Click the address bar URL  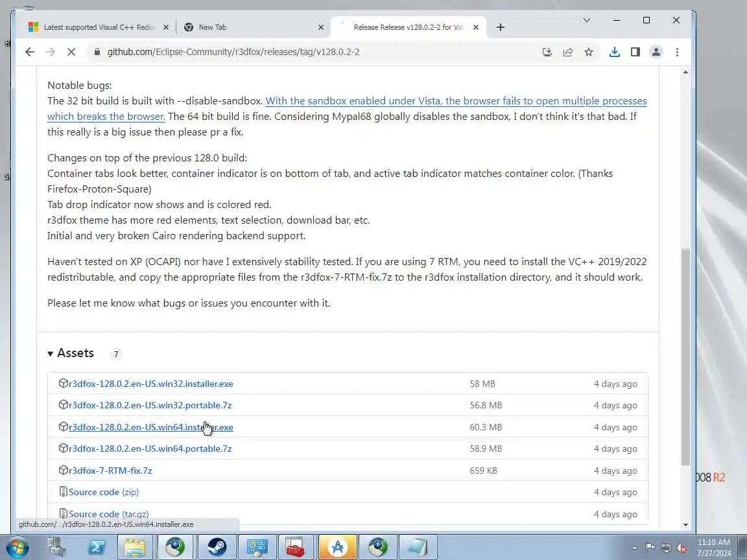pyautogui.click(x=233, y=52)
